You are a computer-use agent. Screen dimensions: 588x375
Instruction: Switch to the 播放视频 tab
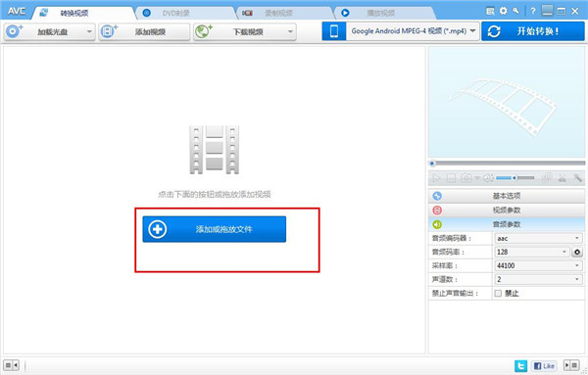pyautogui.click(x=383, y=13)
